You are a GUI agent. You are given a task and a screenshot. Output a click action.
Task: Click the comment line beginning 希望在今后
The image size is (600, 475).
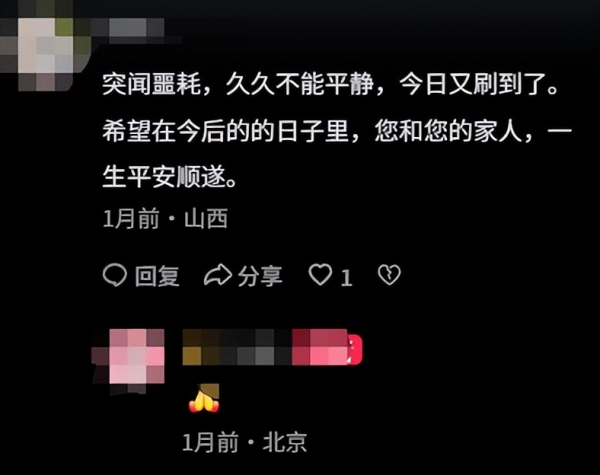[x=337, y=131]
